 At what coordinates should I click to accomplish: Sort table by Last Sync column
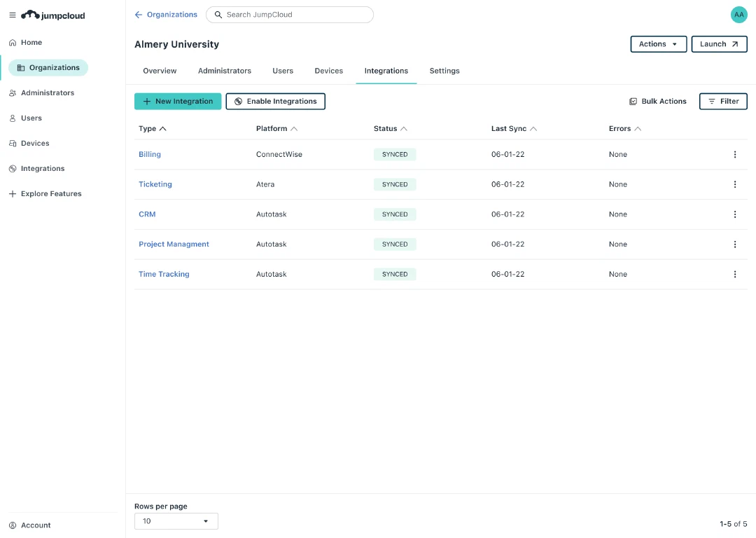tap(514, 128)
